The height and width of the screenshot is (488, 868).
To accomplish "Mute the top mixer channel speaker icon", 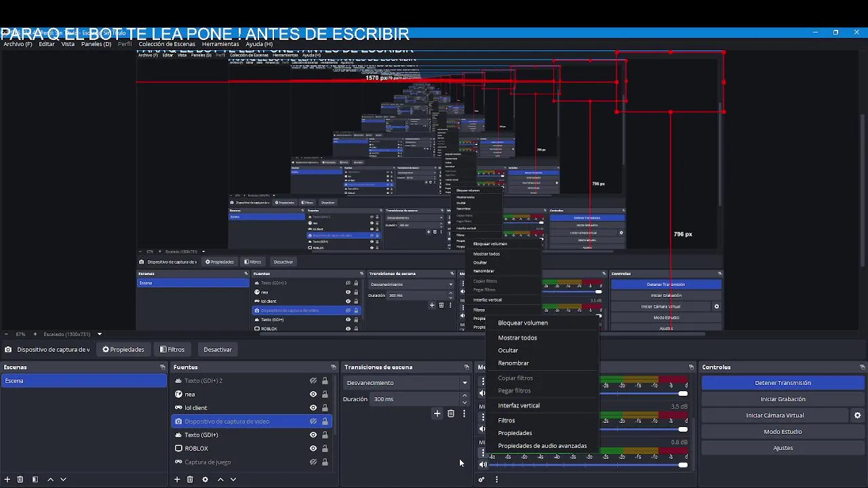I will click(x=482, y=393).
